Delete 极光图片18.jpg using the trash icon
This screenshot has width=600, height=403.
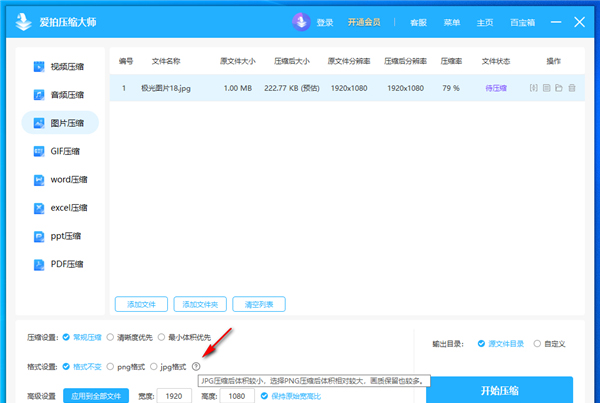(572, 88)
